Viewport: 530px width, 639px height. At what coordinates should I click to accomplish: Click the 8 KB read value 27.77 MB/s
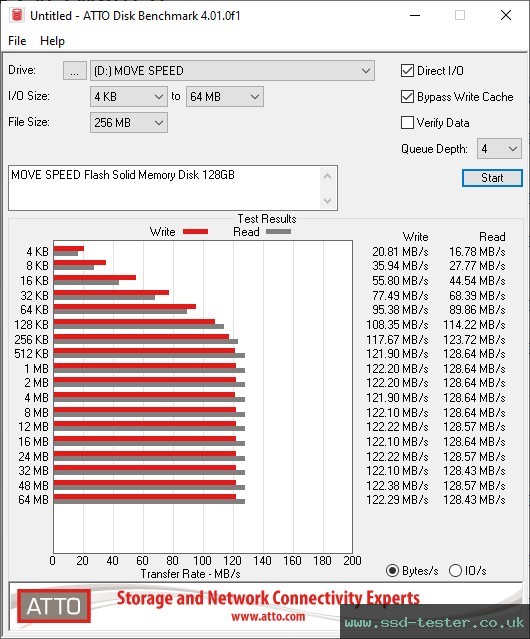pyautogui.click(x=477, y=266)
